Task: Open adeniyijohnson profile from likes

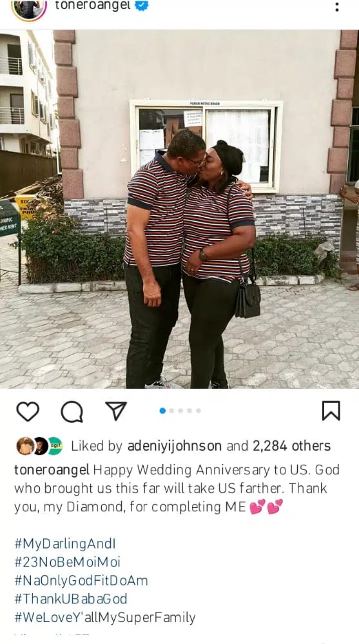Action: tap(175, 446)
